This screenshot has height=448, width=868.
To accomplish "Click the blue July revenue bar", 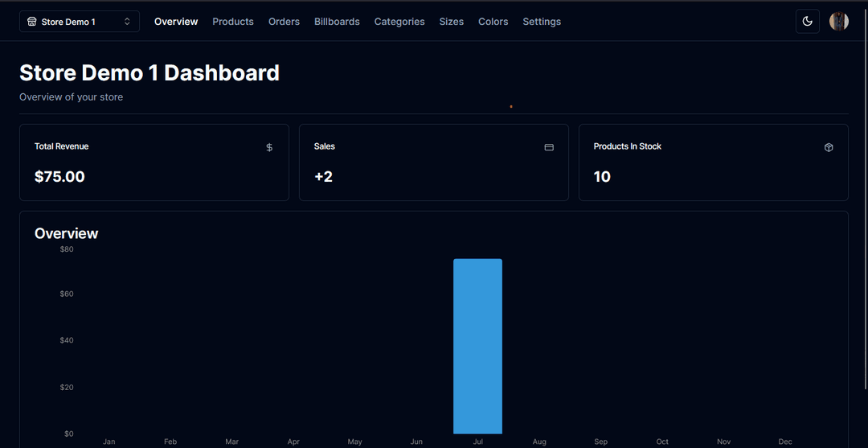I will (477, 346).
